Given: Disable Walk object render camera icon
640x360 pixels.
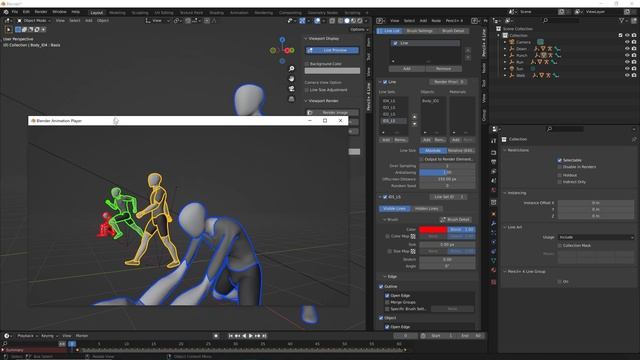Looking at the screenshot, I should pyautogui.click(x=634, y=75).
